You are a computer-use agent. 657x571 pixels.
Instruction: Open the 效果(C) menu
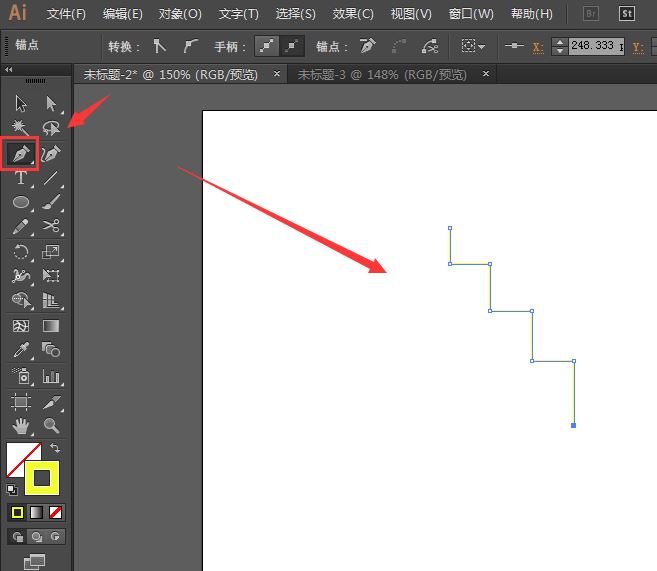coord(353,14)
